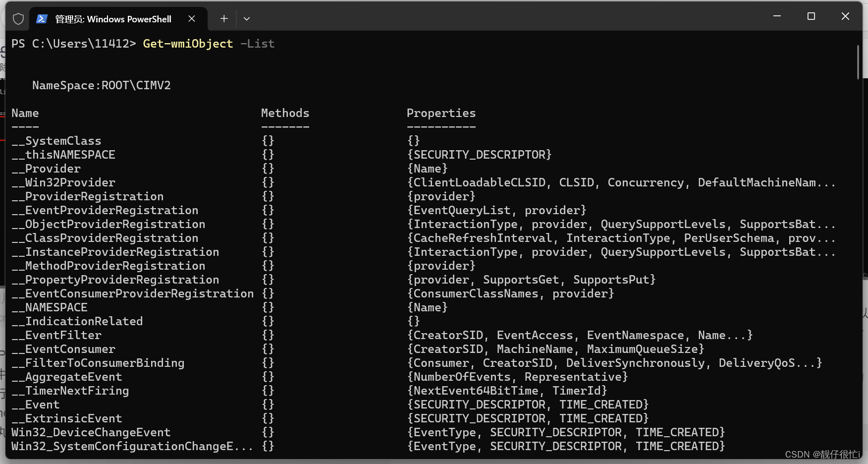The image size is (868, 464).
Task: Click the __EventFilter row name
Action: [56, 335]
